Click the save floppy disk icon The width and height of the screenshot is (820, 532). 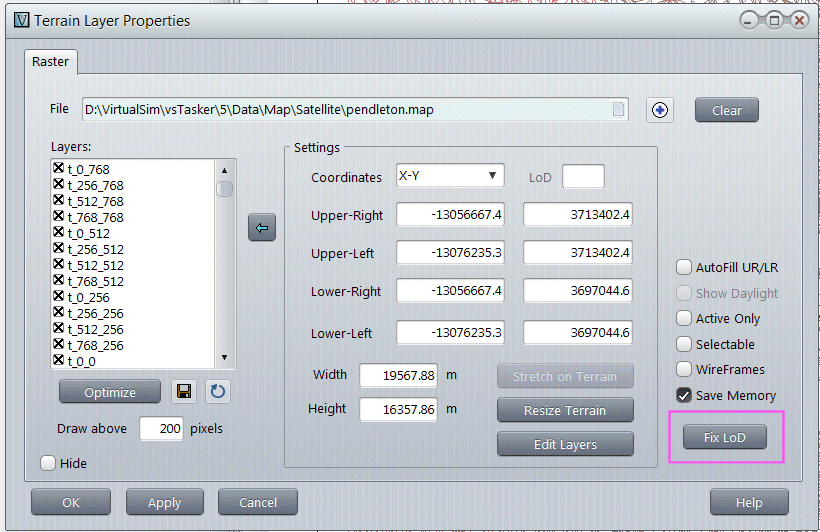(184, 392)
